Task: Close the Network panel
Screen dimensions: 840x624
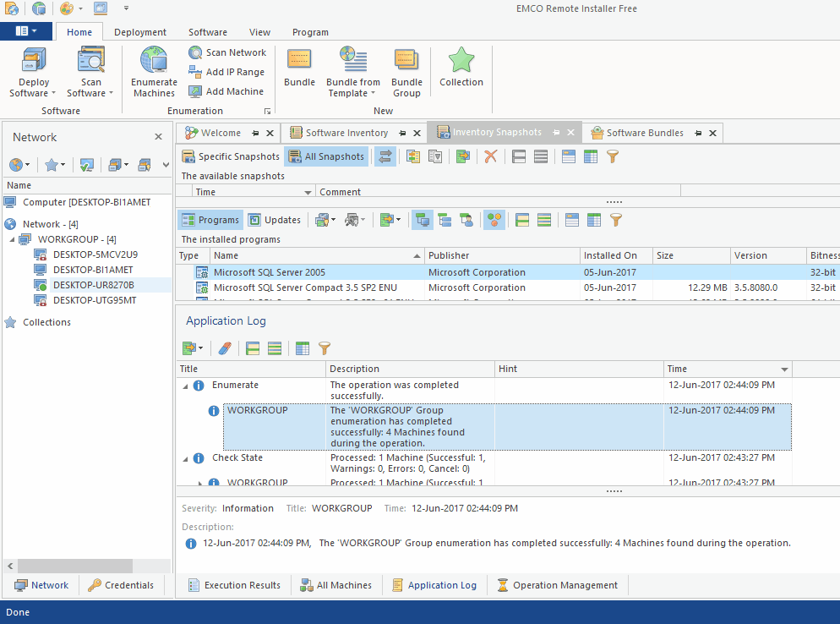Action: [x=159, y=137]
